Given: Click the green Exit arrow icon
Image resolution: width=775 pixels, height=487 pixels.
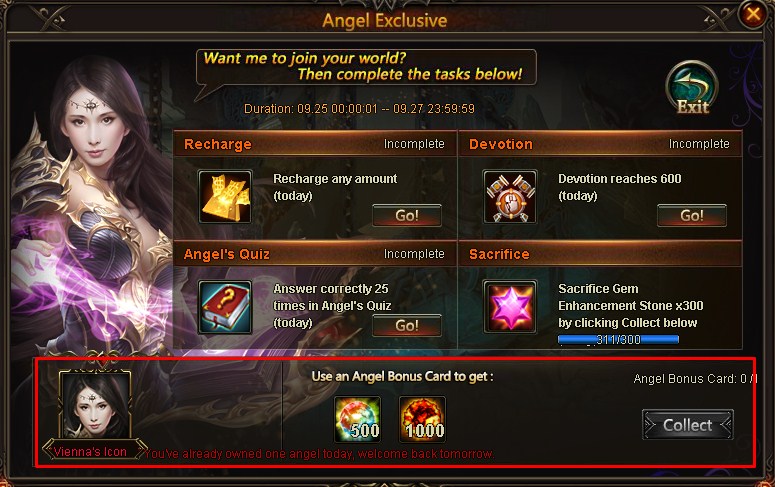Looking at the screenshot, I should [692, 88].
